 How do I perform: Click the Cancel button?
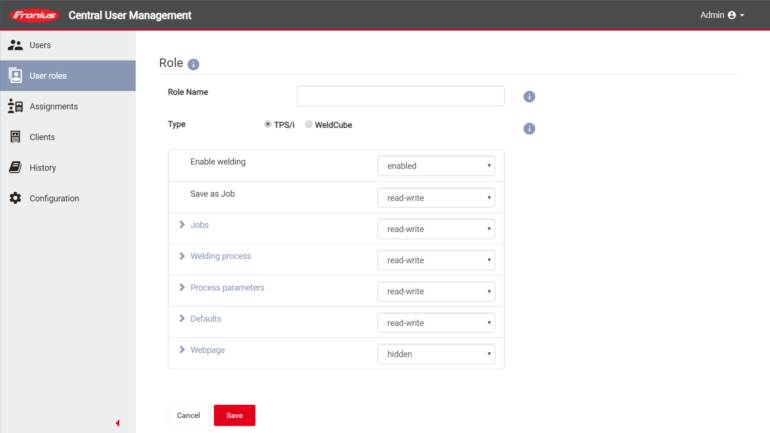(188, 415)
